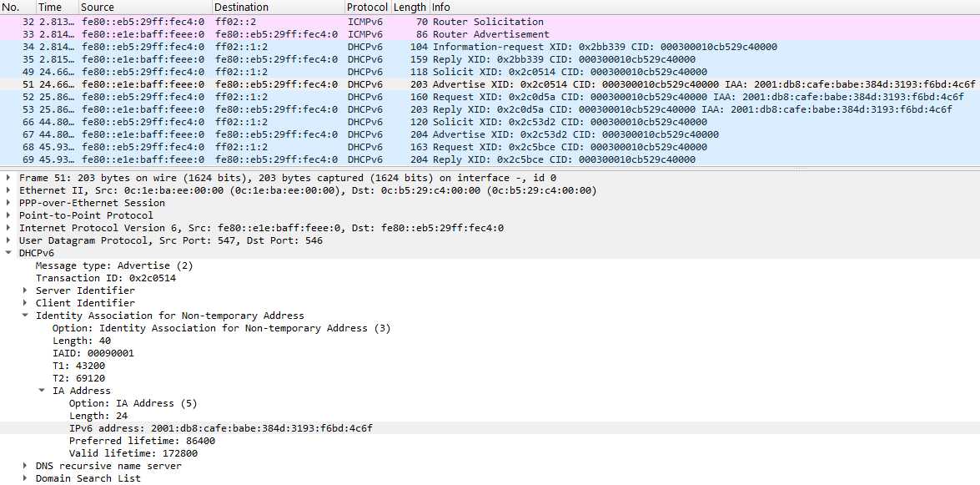
Task: Select packet 34 Information-request
Action: (x=490, y=47)
